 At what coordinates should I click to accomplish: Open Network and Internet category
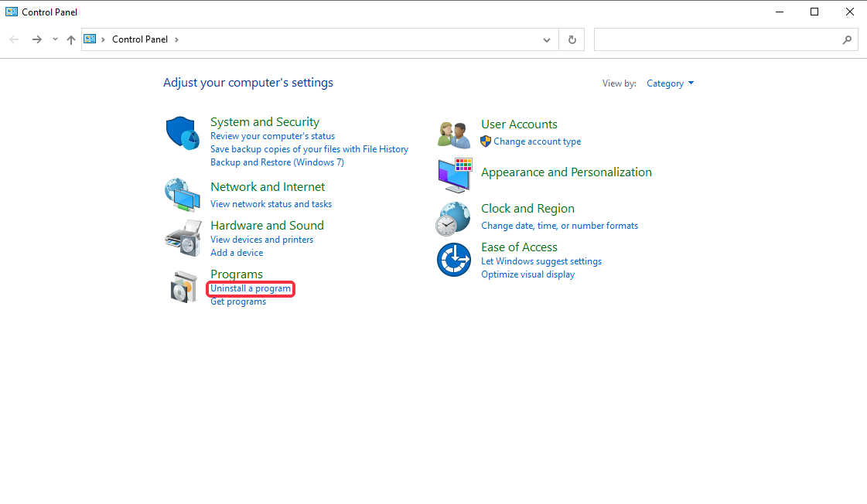pos(268,187)
